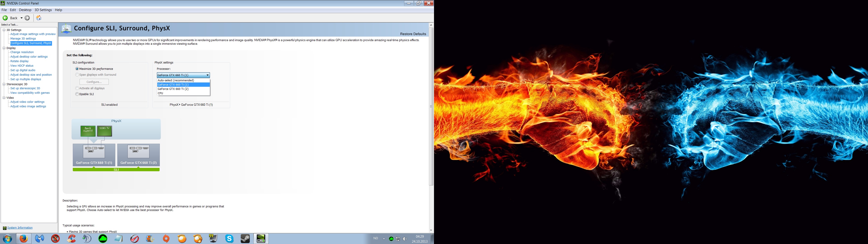Image resolution: width=868 pixels, height=244 pixels.
Task: Open the Windows Start menu
Action: pos(7,239)
